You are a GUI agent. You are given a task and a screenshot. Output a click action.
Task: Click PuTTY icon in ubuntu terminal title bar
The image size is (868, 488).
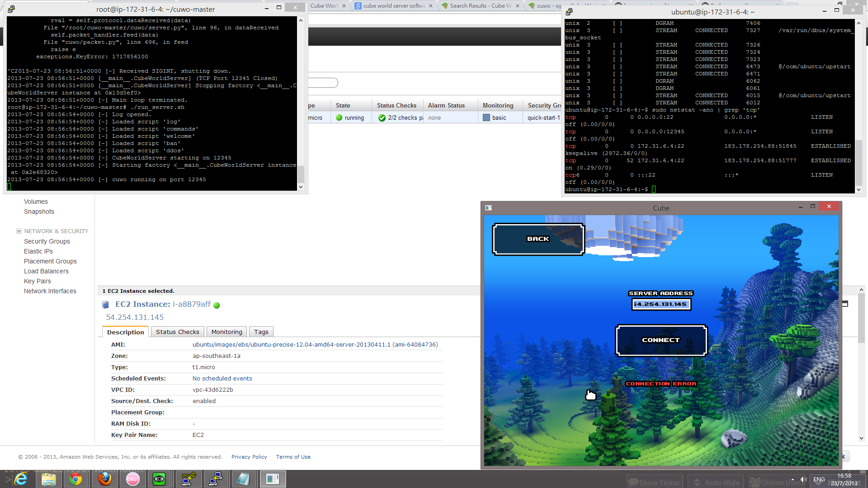coord(569,12)
